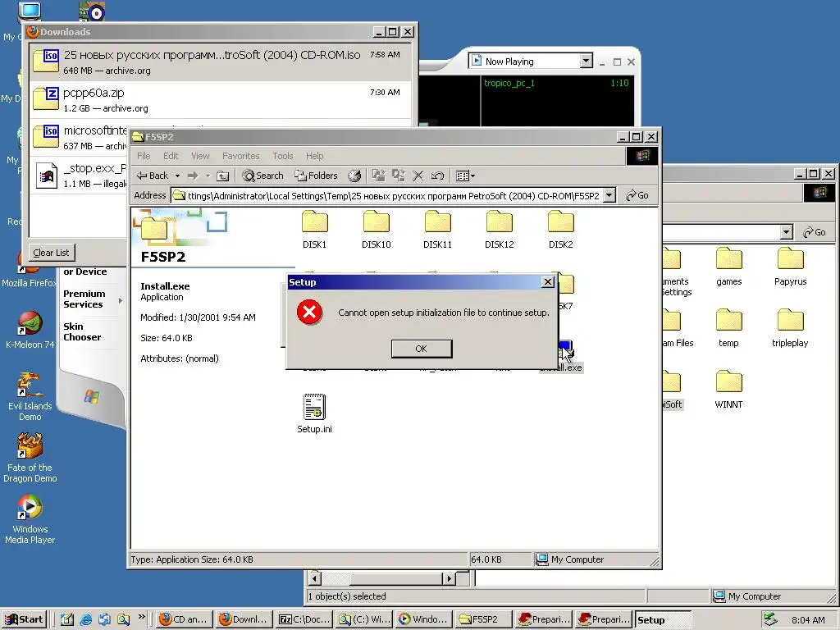Select the DISK10 folder
This screenshot has height=630, width=840.
point(376,230)
